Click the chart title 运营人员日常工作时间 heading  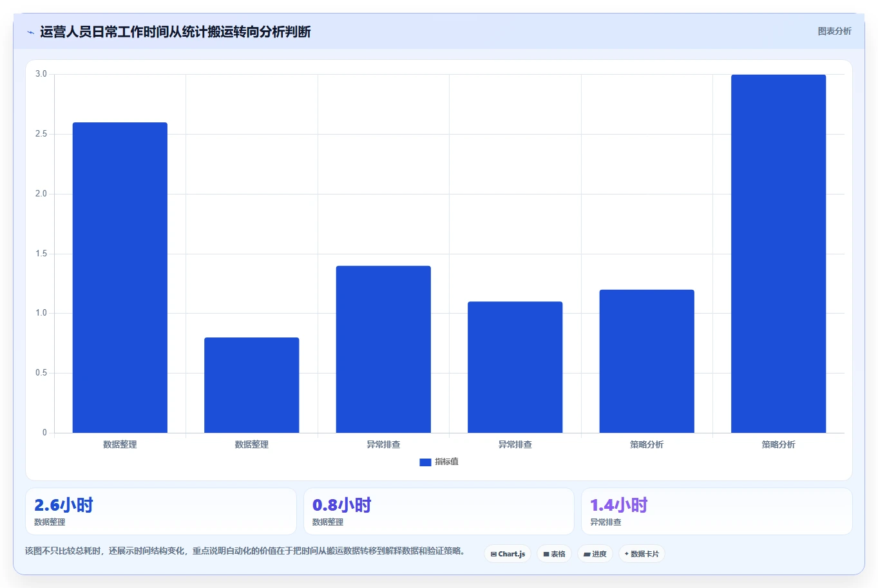click(x=175, y=32)
